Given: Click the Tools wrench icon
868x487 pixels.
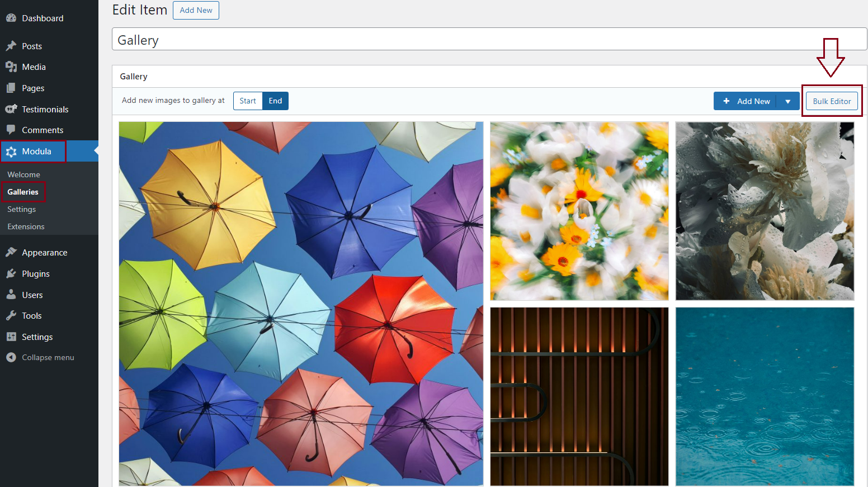Looking at the screenshot, I should pos(11,316).
